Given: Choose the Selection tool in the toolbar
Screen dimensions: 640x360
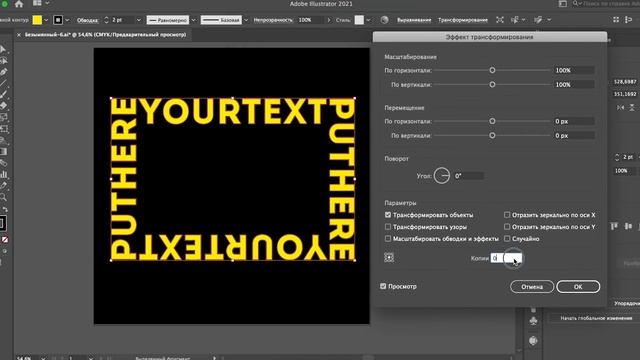Looking at the screenshot, I should tap(3, 49).
